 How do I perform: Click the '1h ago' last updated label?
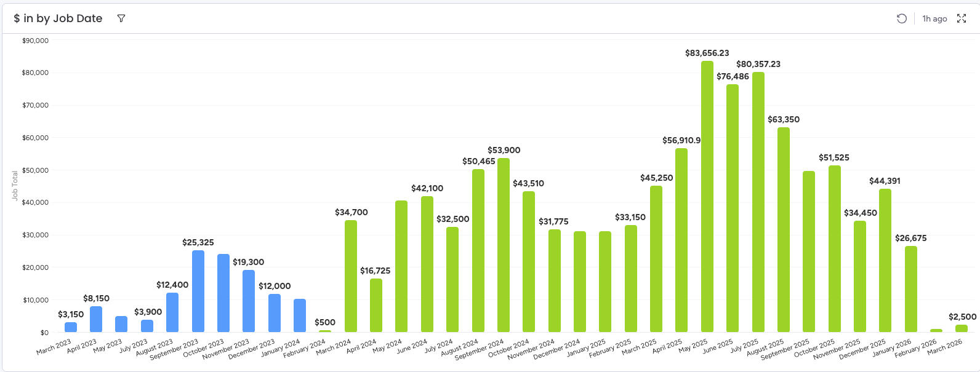[934, 19]
